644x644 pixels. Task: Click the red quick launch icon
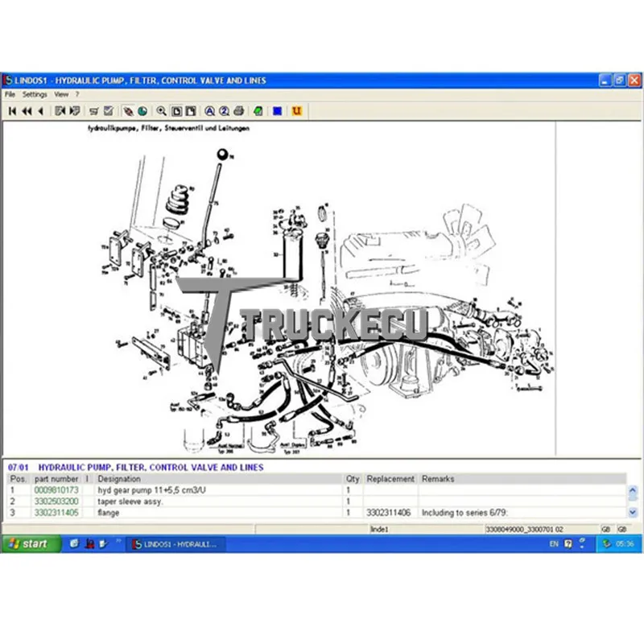pyautogui.click(x=89, y=544)
